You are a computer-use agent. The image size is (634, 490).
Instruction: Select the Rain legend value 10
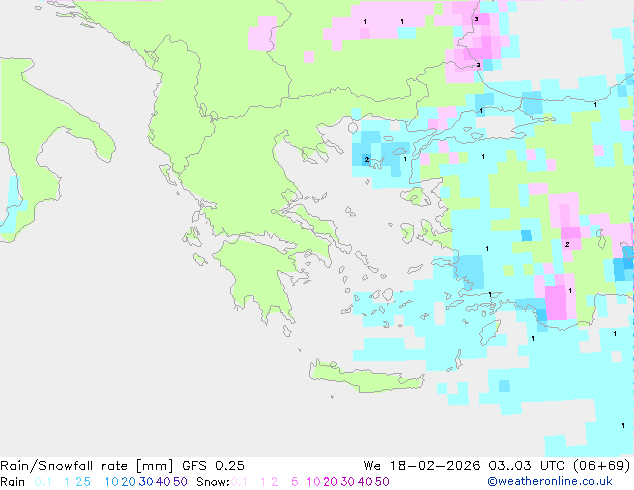coord(111,482)
